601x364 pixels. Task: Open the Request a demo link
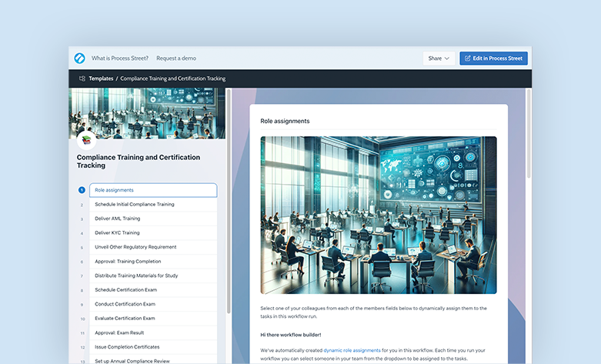[176, 58]
